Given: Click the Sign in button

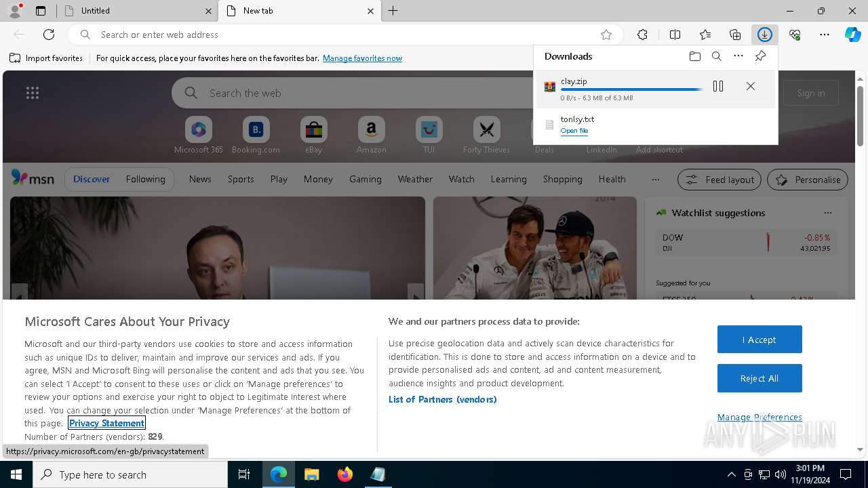Looking at the screenshot, I should (x=811, y=93).
